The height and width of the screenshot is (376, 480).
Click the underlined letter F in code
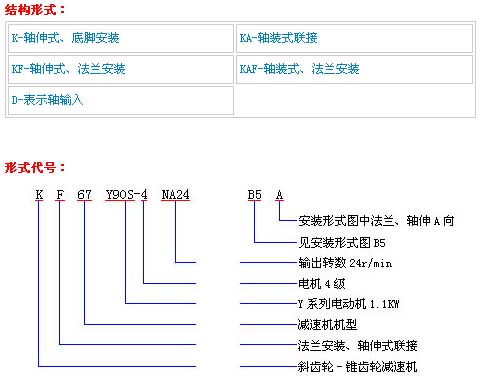point(60,195)
